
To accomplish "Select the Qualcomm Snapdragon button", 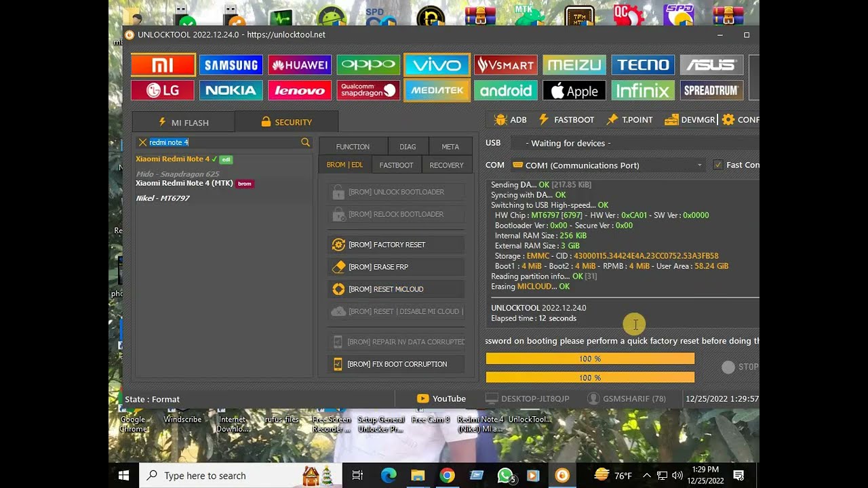I will 369,90.
